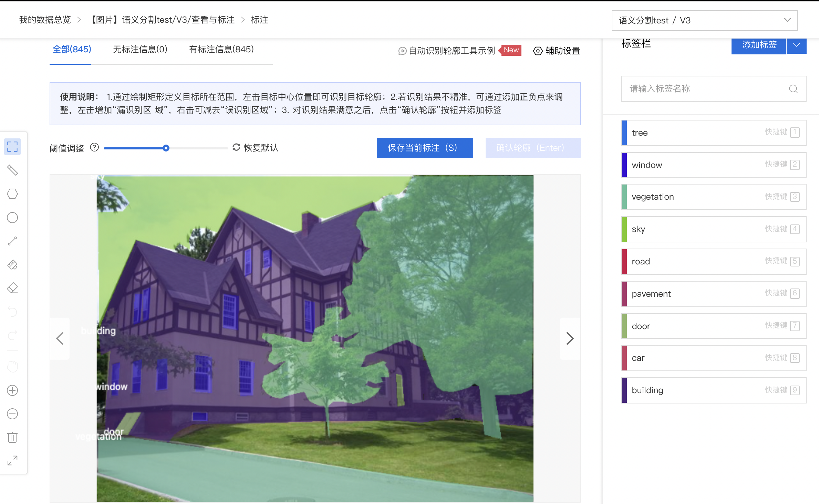
Task: Select the car label
Action: 714,358
